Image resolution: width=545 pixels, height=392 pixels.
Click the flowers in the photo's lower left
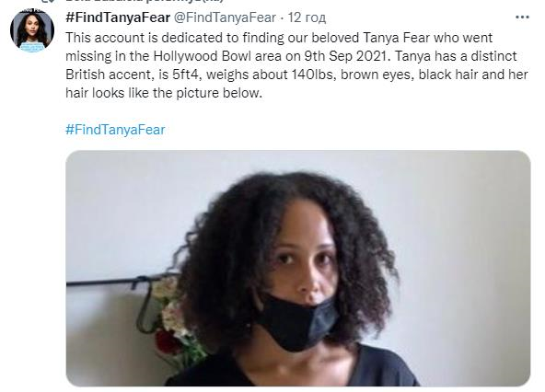coord(176,321)
